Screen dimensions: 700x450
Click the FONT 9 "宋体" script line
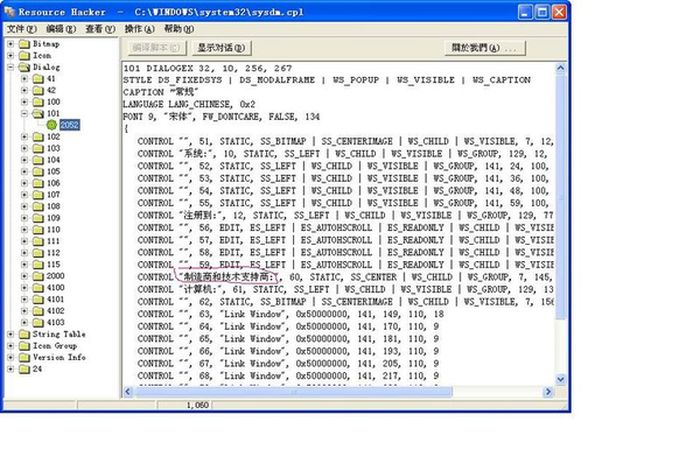click(x=221, y=117)
